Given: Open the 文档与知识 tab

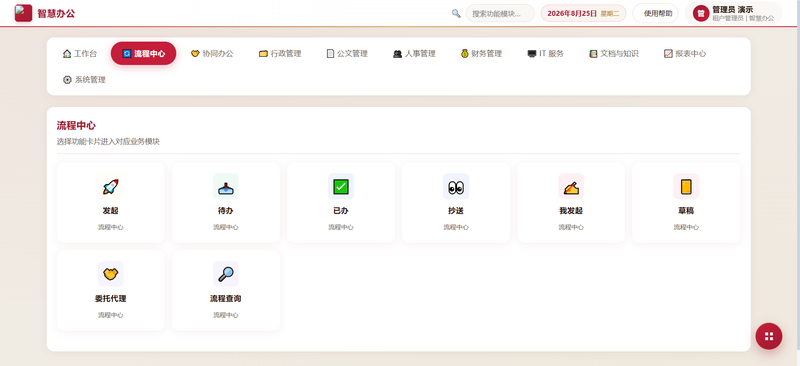Looking at the screenshot, I should (x=614, y=54).
